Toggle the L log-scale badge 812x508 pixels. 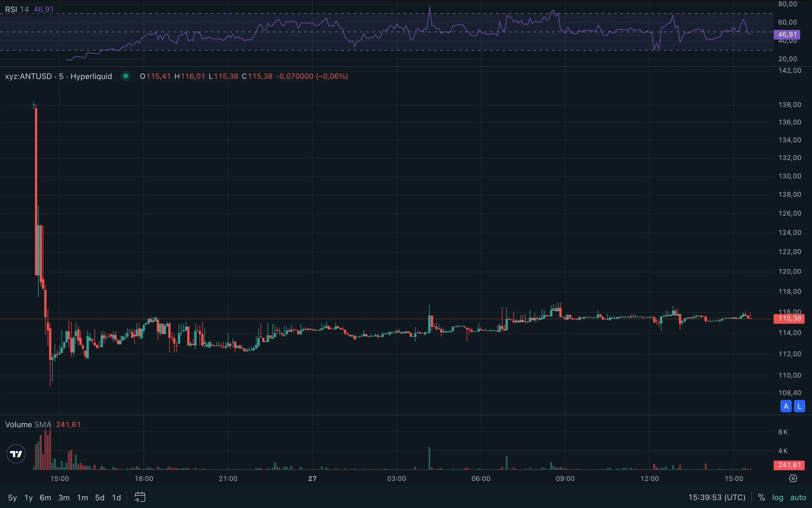point(800,406)
